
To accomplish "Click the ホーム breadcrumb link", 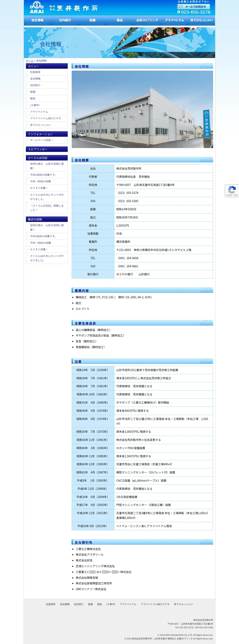I will pyautogui.click(x=30, y=61).
